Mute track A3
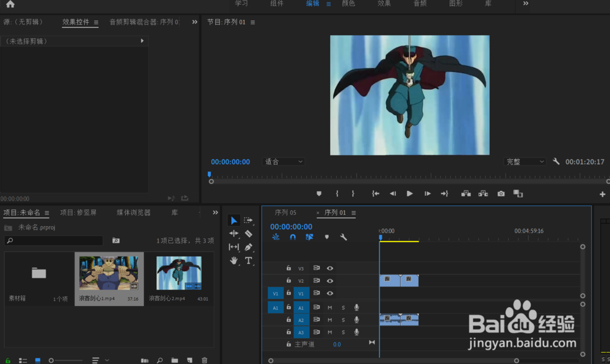This screenshot has width=610, height=364. 329,332
